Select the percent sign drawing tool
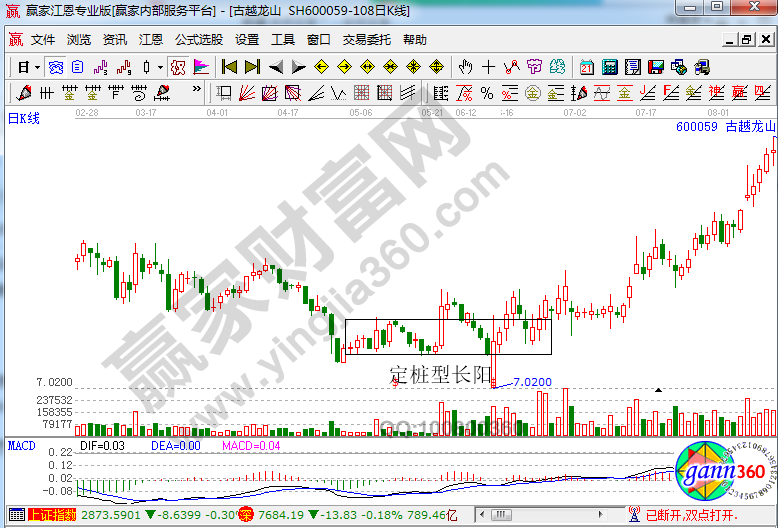 pyautogui.click(x=486, y=93)
